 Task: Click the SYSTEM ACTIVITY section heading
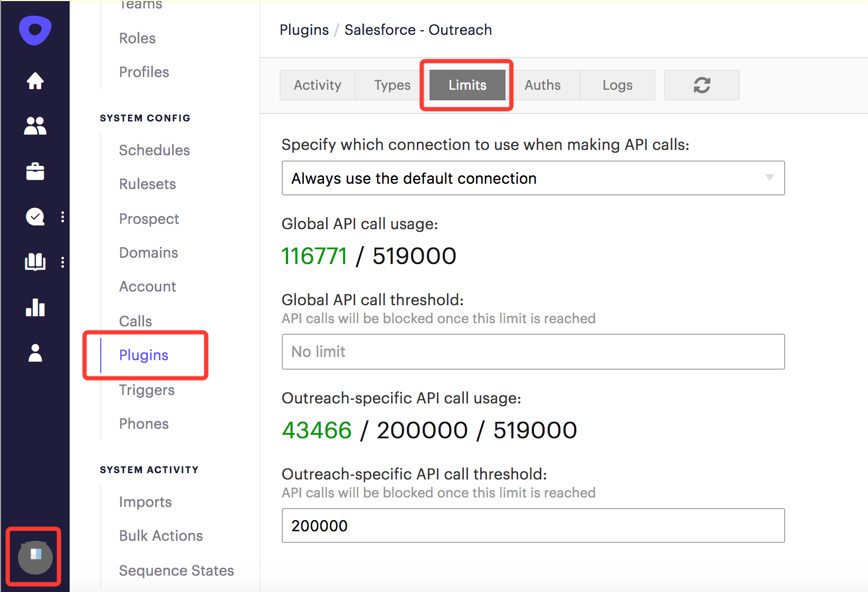click(149, 469)
